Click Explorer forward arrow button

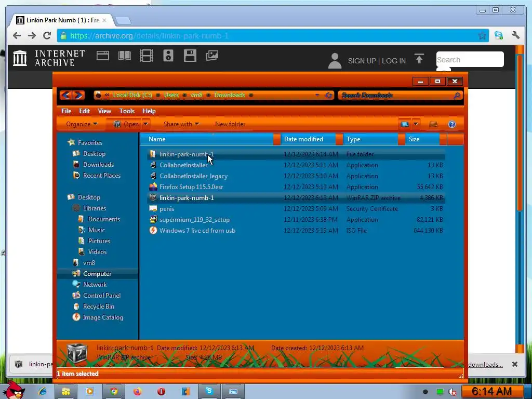click(x=78, y=95)
